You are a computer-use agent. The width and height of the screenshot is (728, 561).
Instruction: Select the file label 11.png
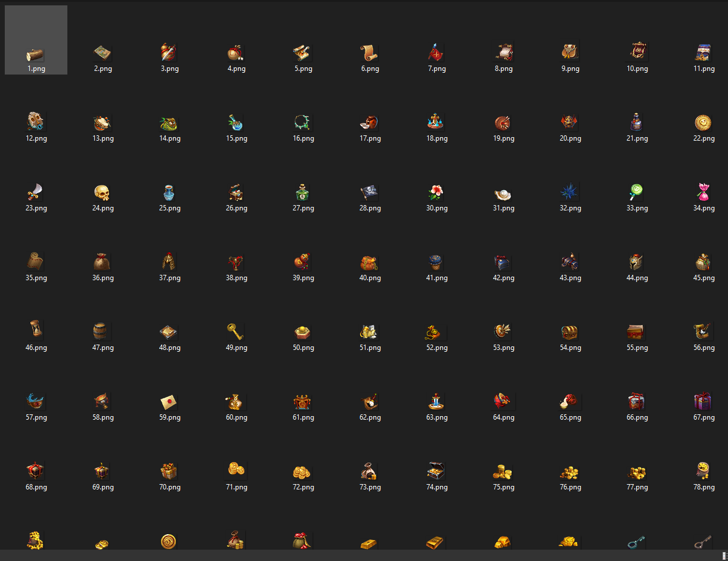click(704, 69)
